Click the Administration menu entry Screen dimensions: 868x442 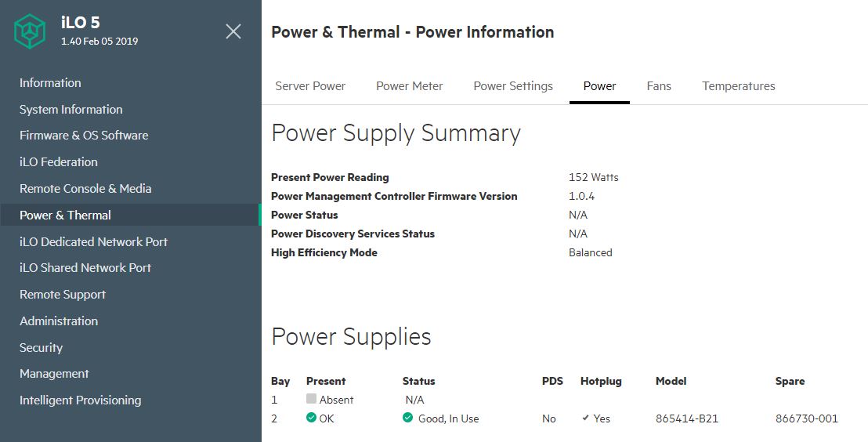(59, 321)
